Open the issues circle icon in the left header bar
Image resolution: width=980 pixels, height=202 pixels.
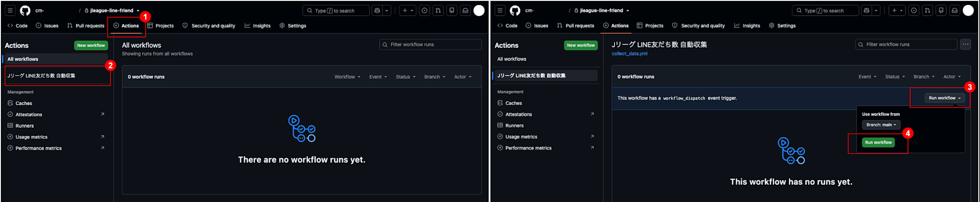tap(424, 10)
